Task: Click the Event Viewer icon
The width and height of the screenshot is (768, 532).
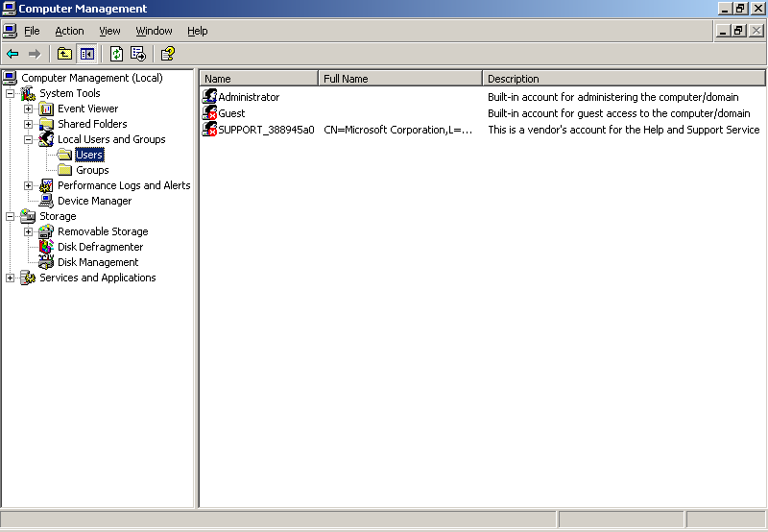Action: 46,109
